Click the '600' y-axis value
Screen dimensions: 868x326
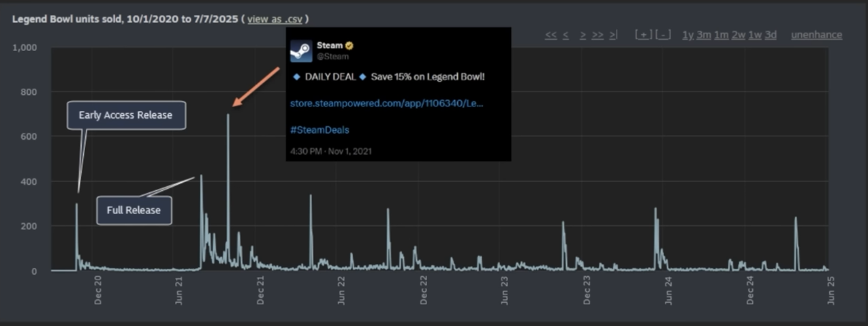click(28, 137)
